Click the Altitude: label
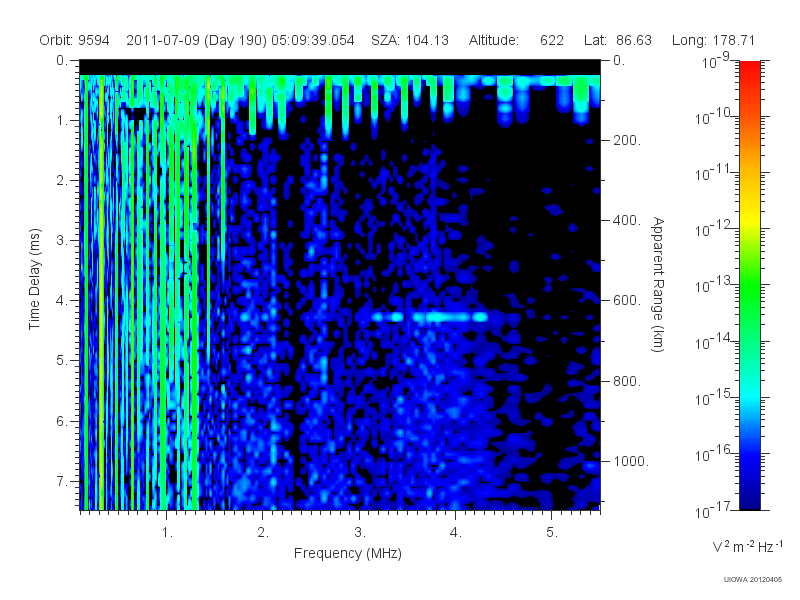The height and width of the screenshot is (600, 800). tap(494, 40)
